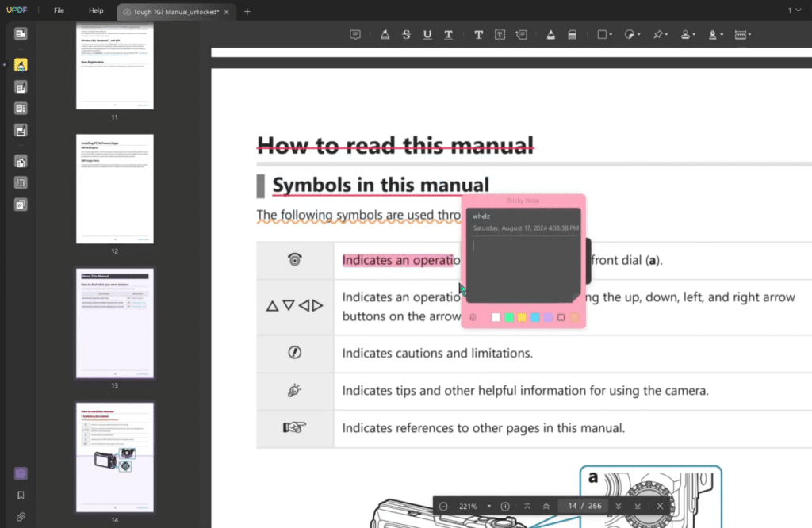Select the text callout tool
This screenshot has height=528, width=812.
522,35
